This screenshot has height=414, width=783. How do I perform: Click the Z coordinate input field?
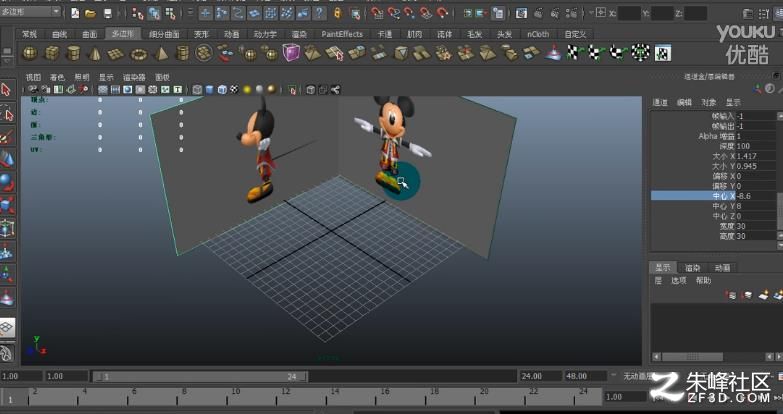pyautogui.click(x=695, y=13)
